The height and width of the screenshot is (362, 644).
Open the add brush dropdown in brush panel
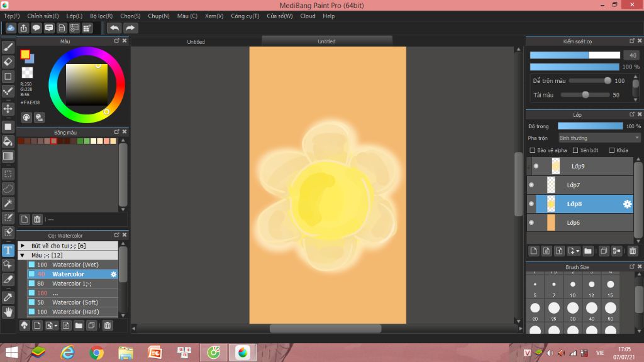click(x=55, y=326)
